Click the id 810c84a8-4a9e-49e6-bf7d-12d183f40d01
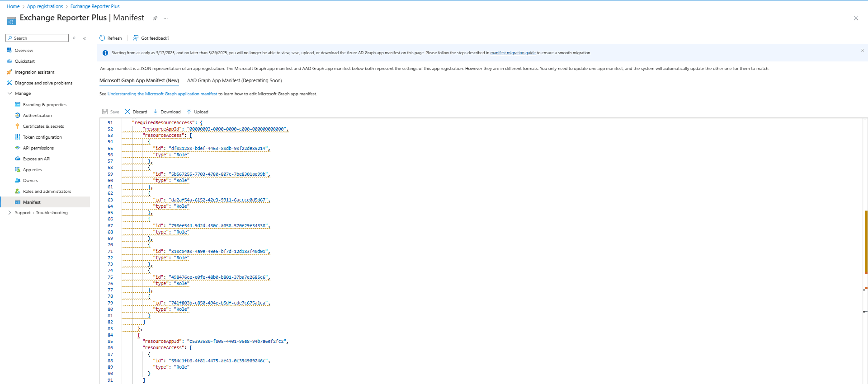 pyautogui.click(x=218, y=251)
